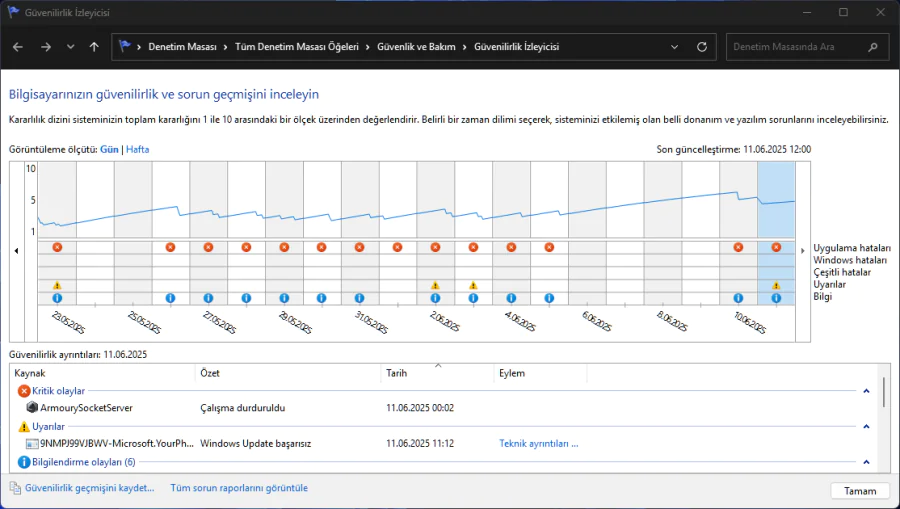This screenshot has width=900, height=509.
Task: Select the information icon on 28.05.2025
Action: click(246, 298)
